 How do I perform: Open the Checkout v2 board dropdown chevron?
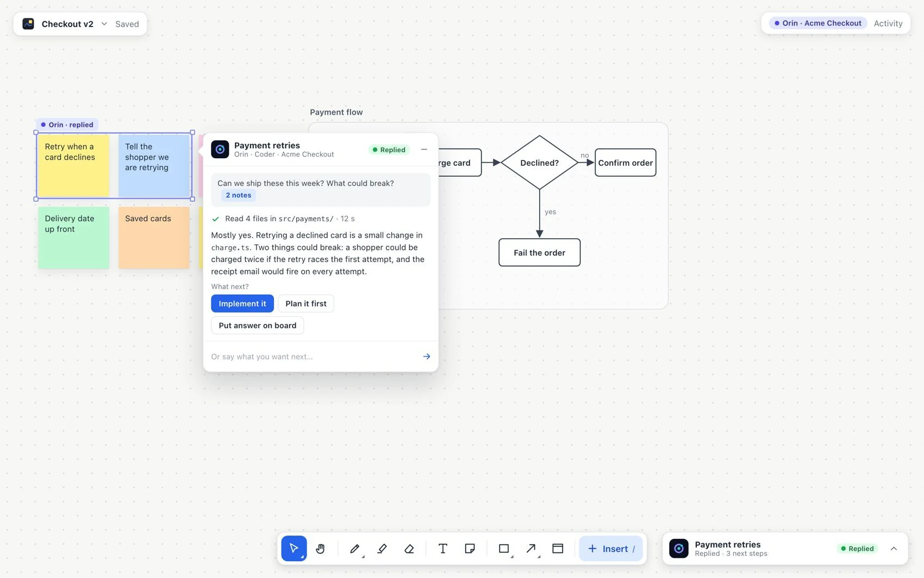click(x=104, y=24)
